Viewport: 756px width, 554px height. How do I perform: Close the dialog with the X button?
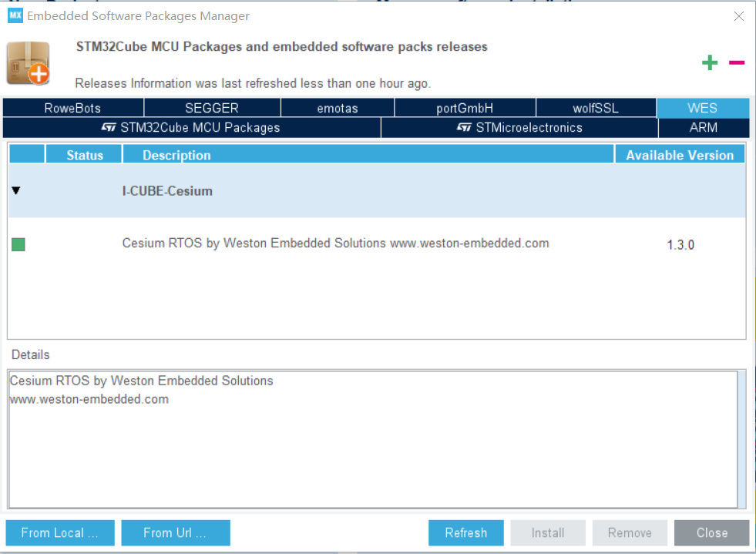point(738,16)
